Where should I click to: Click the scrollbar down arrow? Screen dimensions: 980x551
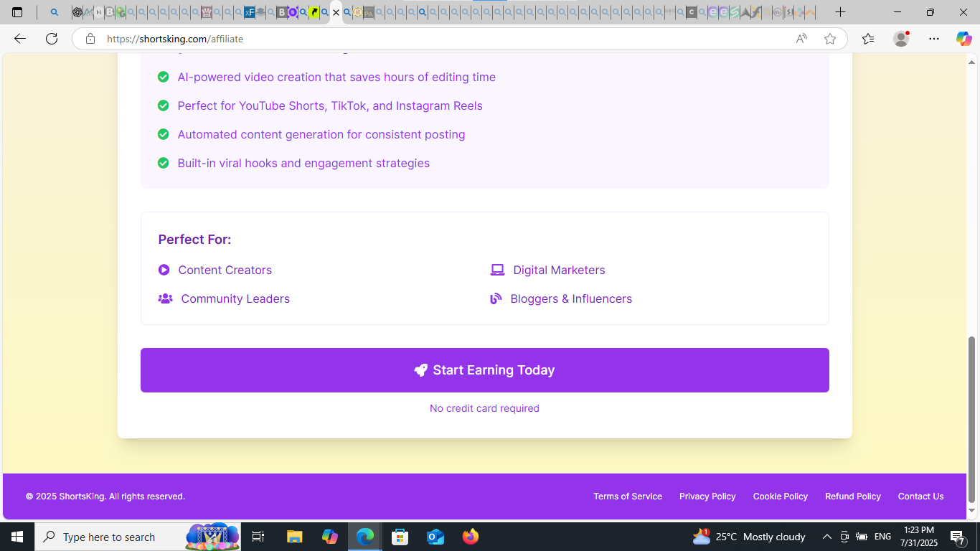972,510
